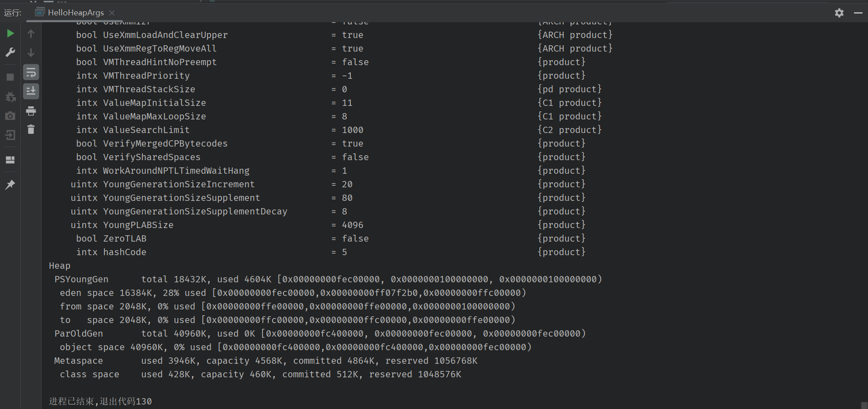Click UseXmmLoadAndClearUpper flag name

pyautogui.click(x=165, y=35)
